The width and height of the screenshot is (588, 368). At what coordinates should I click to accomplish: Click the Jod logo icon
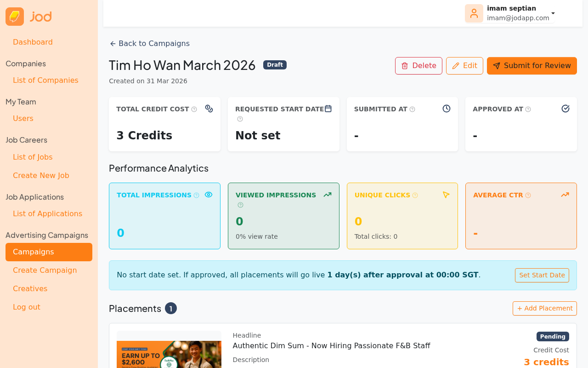[15, 17]
